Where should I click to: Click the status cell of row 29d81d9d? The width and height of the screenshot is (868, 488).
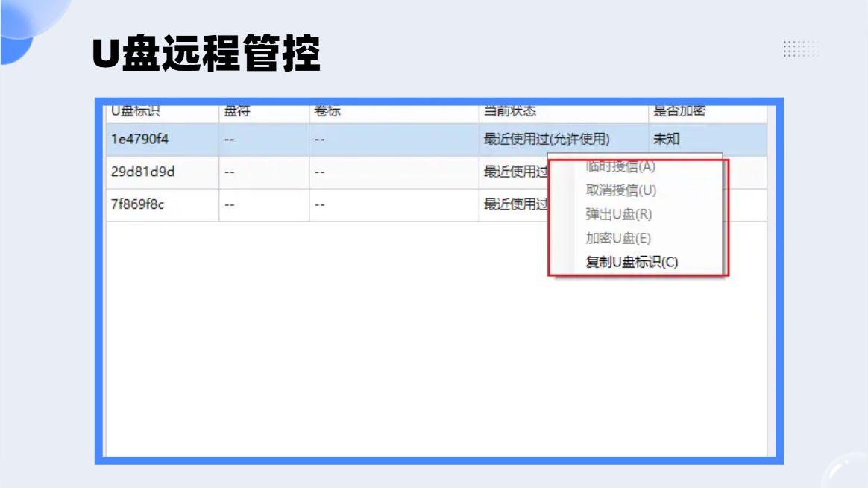click(515, 172)
